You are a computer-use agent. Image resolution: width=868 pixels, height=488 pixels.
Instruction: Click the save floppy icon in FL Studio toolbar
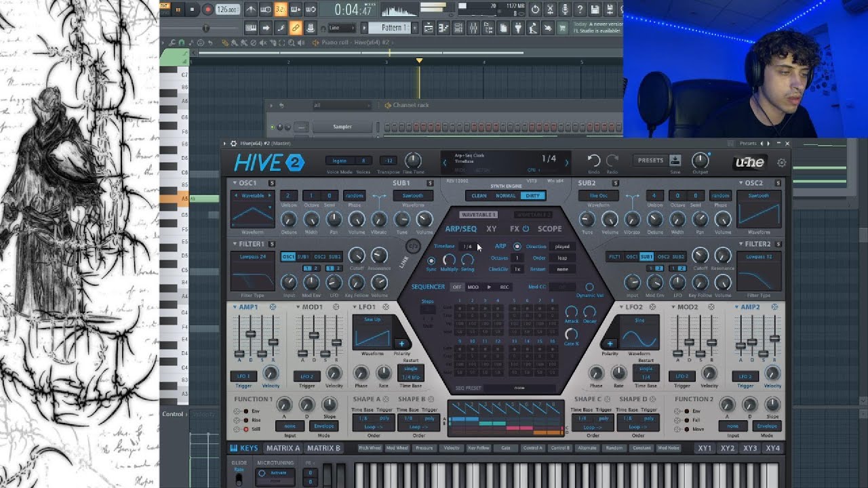[x=595, y=9]
